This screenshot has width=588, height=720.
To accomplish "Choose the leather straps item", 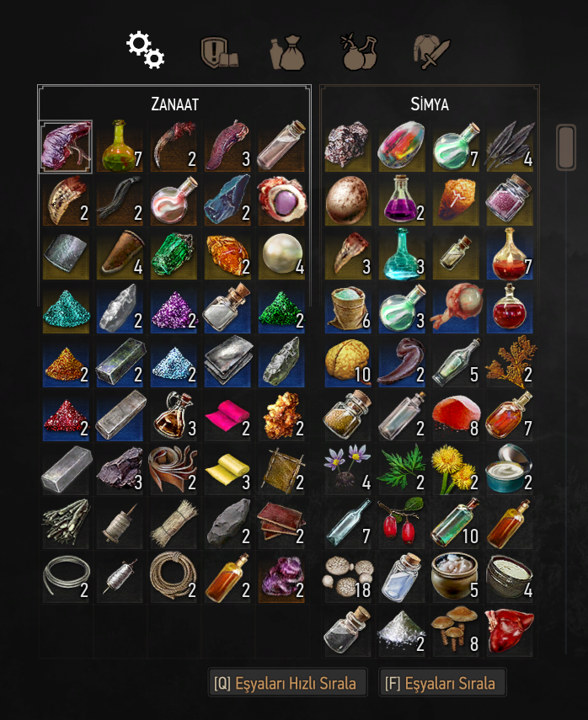I will 174,470.
